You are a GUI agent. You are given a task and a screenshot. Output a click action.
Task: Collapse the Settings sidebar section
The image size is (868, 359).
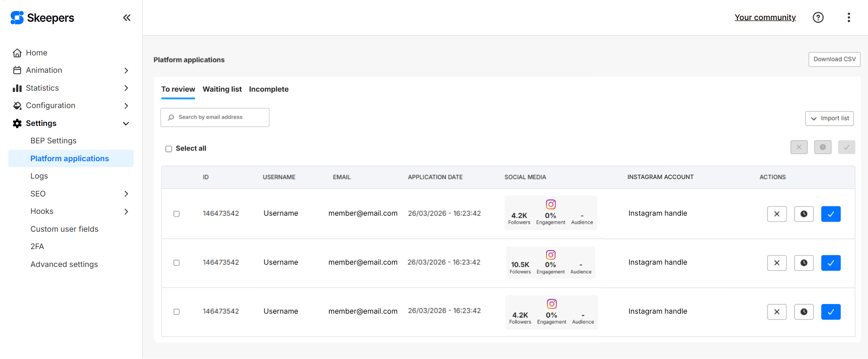click(126, 124)
